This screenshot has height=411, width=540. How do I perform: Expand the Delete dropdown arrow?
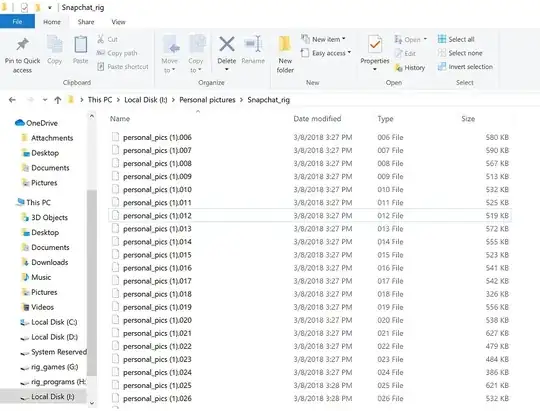227,69
